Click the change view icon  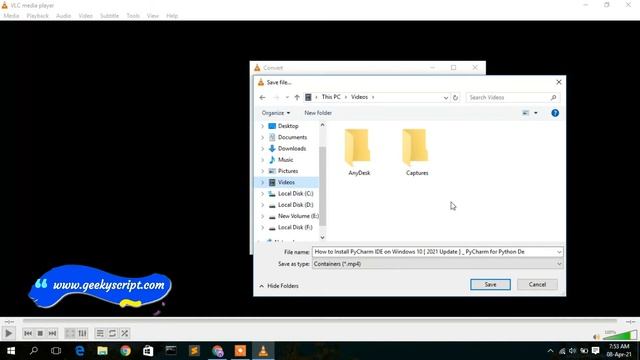tap(526, 113)
